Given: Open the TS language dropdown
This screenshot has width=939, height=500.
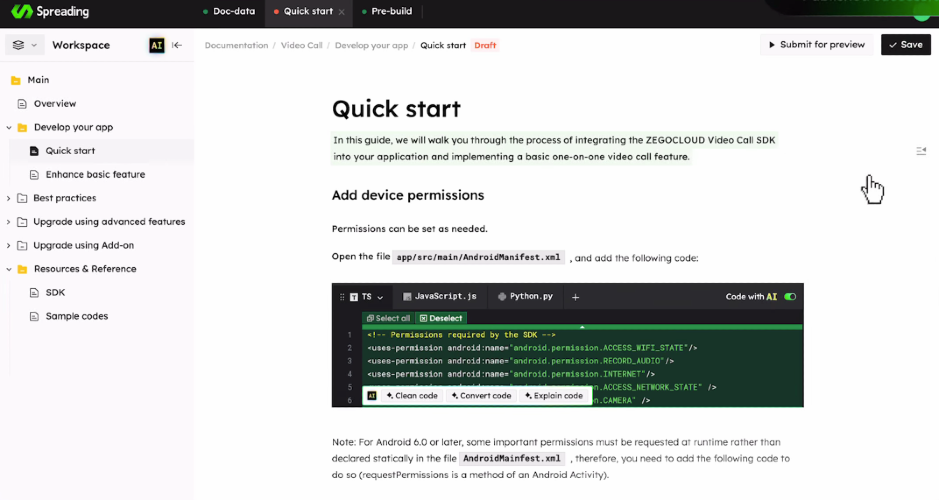Looking at the screenshot, I should [x=366, y=297].
